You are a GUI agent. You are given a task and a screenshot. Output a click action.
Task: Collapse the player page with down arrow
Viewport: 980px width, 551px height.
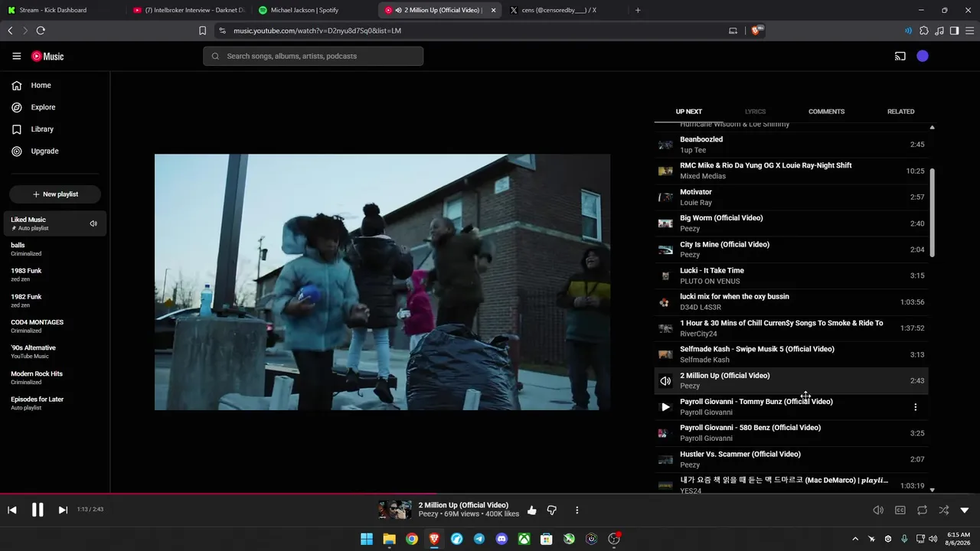tap(965, 510)
